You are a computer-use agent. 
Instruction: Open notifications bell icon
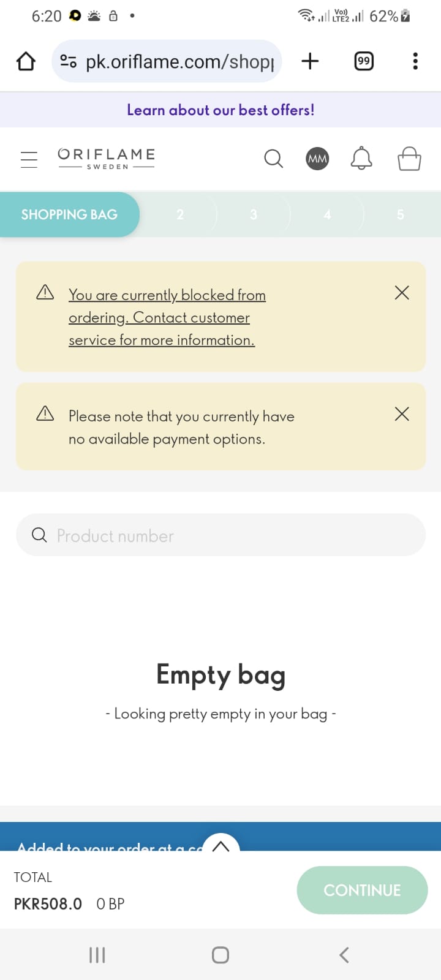pyautogui.click(x=361, y=158)
